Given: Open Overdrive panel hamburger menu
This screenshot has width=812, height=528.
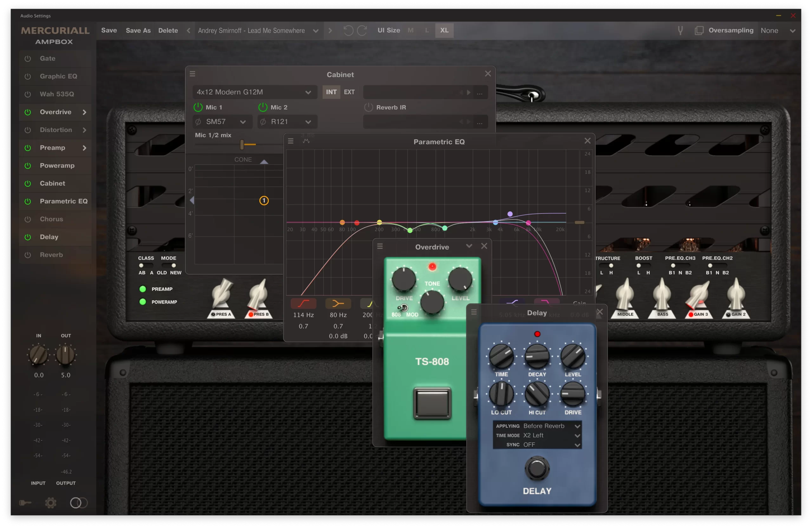Looking at the screenshot, I should (x=380, y=246).
